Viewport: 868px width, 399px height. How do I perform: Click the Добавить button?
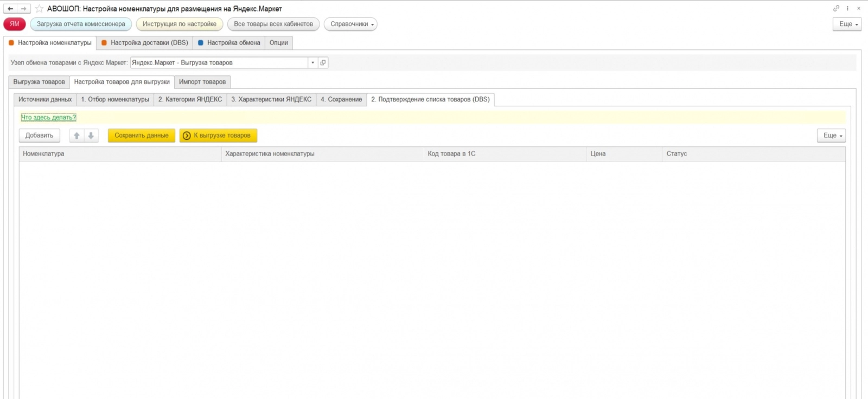(40, 136)
